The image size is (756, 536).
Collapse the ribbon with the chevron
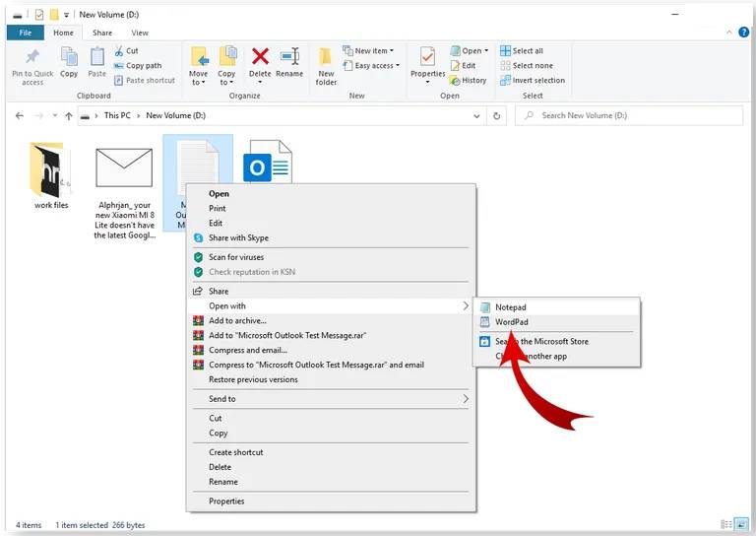click(x=728, y=33)
